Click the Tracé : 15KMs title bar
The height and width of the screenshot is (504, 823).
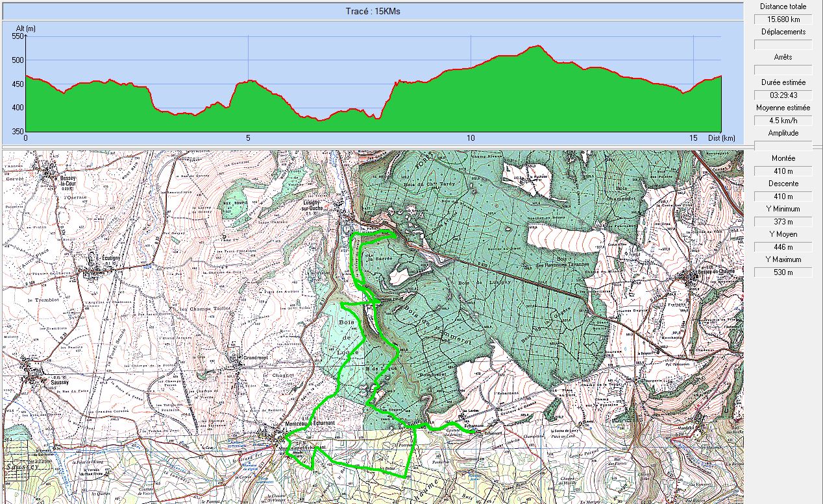click(372, 11)
